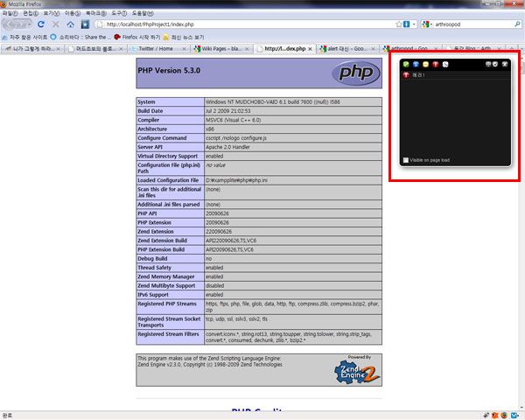Bookmark this page with the star icon
This screenshot has width=525, height=420.
pyautogui.click(x=398, y=24)
